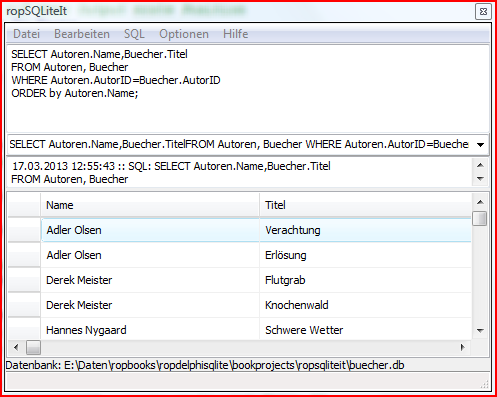Click the horizontal scroll left arrow
Screen dimensions: 497x397
pos(16,348)
